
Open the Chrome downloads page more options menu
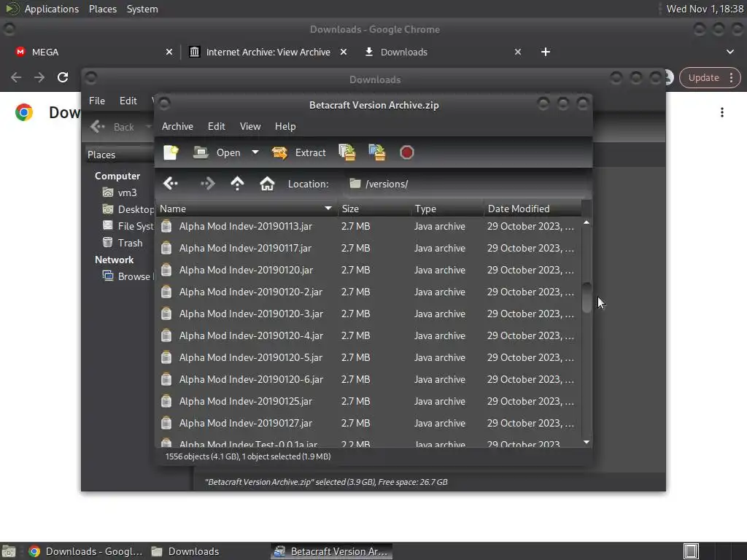[722, 112]
